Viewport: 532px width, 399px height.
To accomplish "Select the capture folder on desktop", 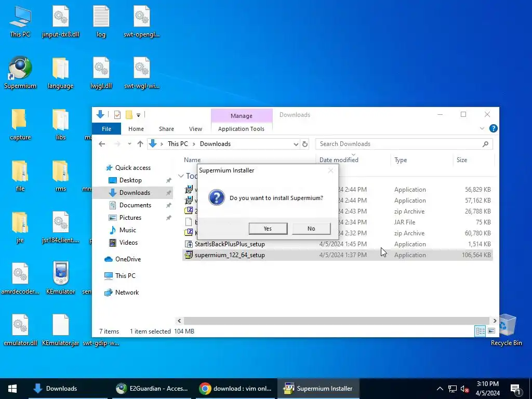I will (20, 125).
